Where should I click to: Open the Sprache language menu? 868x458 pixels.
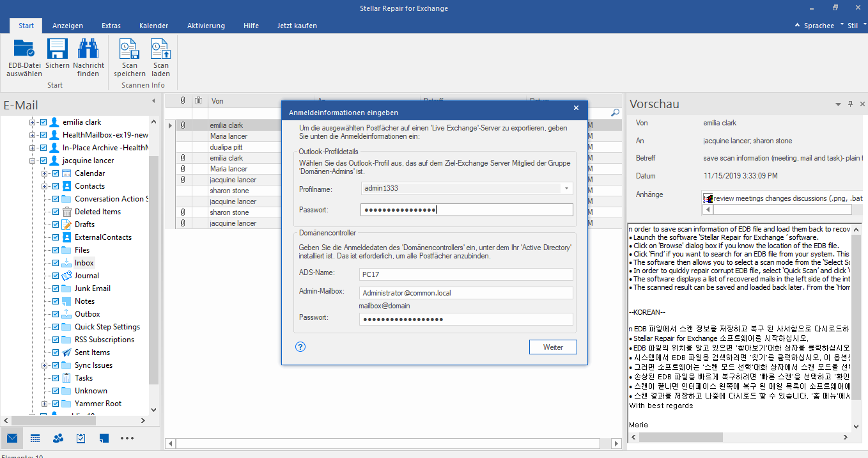click(819, 26)
